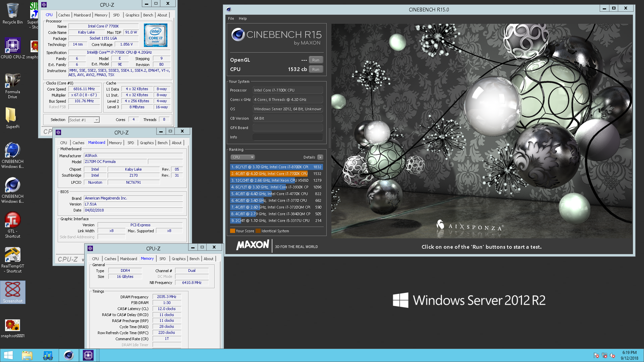Switch to Caches tab in Mainboard CPU-Z window
The height and width of the screenshot is (362, 644).
pos(78,143)
